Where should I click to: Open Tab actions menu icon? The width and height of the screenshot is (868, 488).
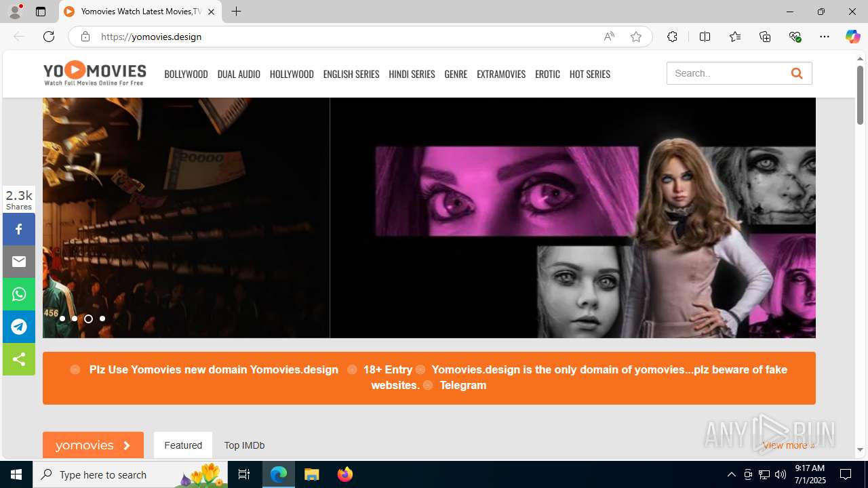(x=41, y=12)
